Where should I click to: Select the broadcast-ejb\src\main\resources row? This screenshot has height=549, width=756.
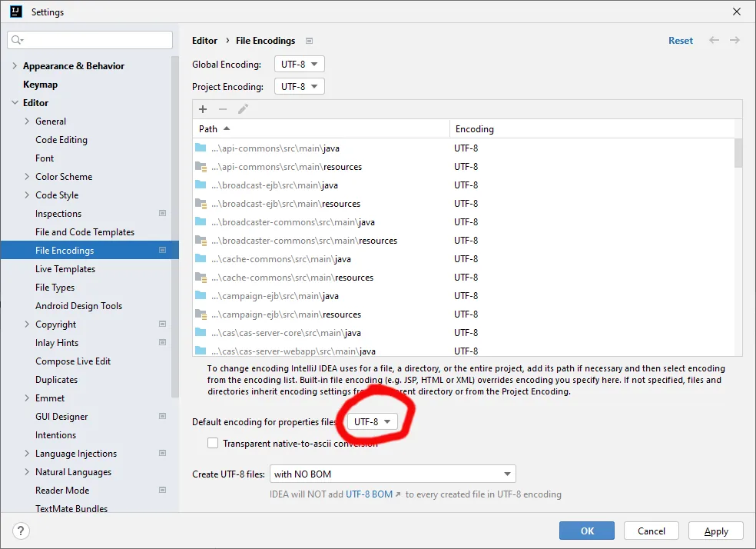click(x=463, y=204)
